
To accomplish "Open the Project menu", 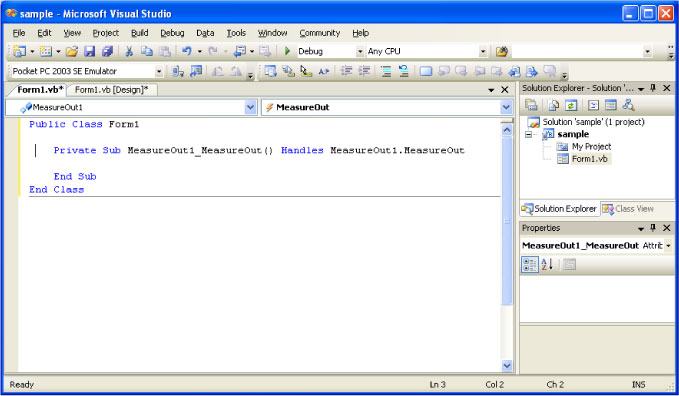I will (106, 33).
